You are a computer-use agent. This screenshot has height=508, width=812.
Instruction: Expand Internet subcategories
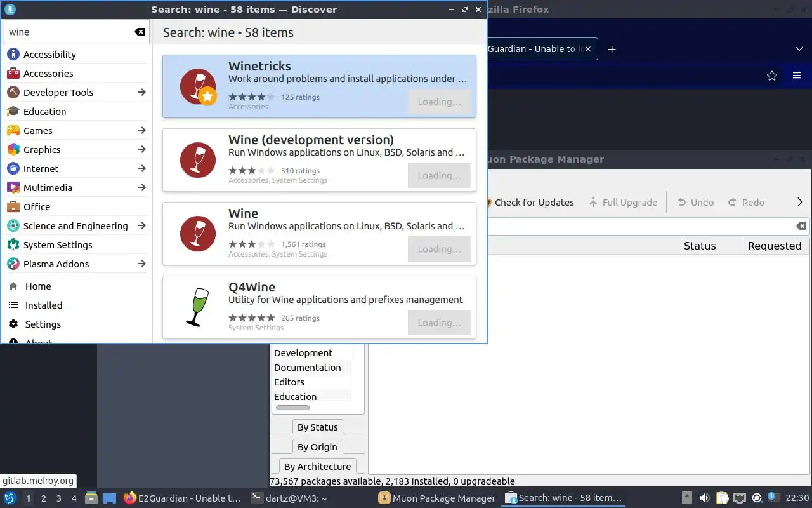click(141, 168)
